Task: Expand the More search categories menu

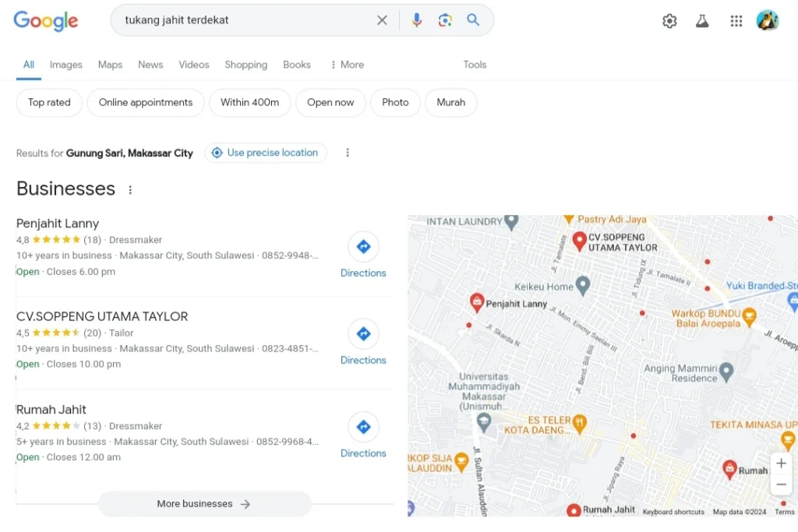Action: pyautogui.click(x=347, y=65)
